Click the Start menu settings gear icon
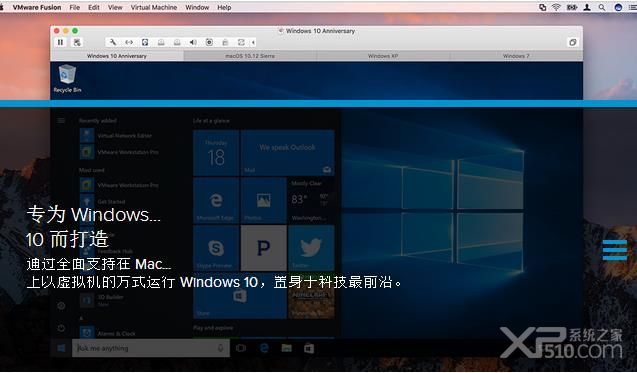 [x=61, y=306]
